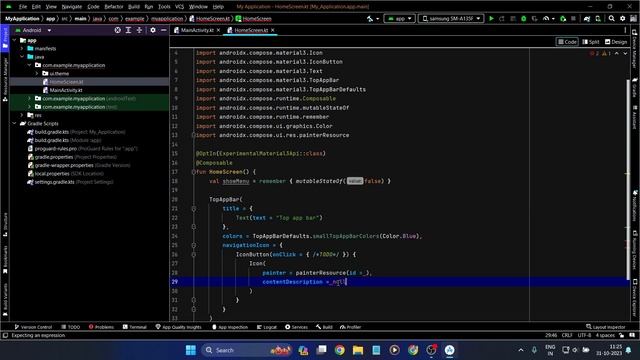Open Search Everywhere magnifier icon
Screen dimensions: 640x360
click(x=611, y=19)
